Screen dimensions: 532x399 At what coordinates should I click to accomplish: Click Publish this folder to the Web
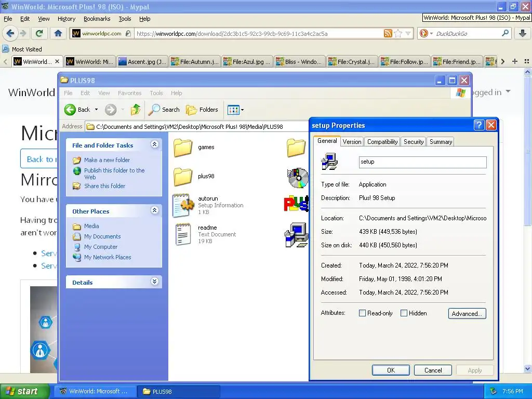114,174
